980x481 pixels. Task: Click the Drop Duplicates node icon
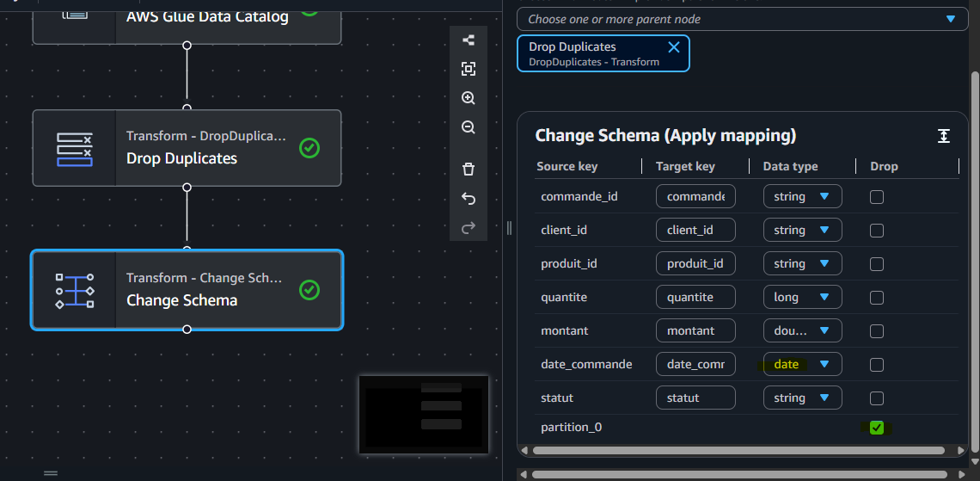click(75, 149)
